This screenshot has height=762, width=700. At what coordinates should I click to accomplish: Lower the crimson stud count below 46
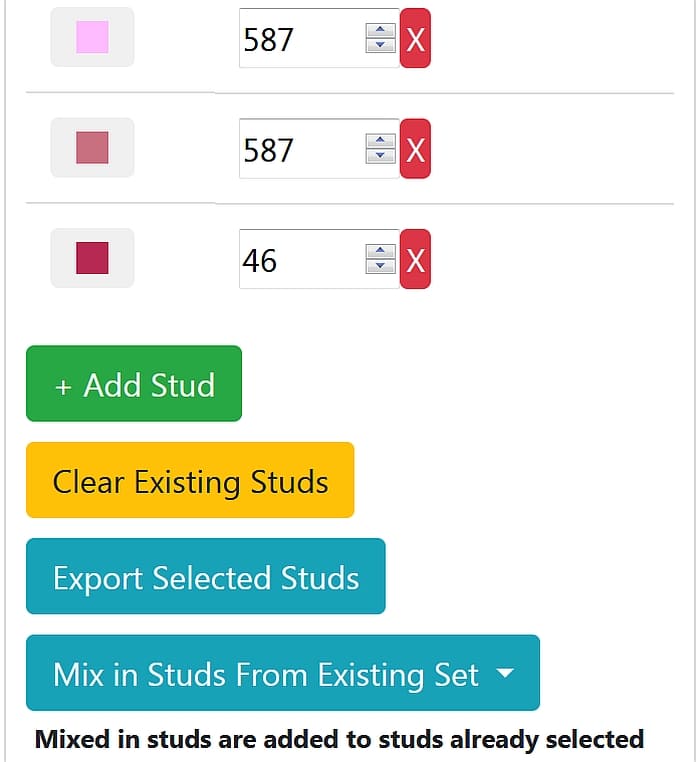[380, 266]
